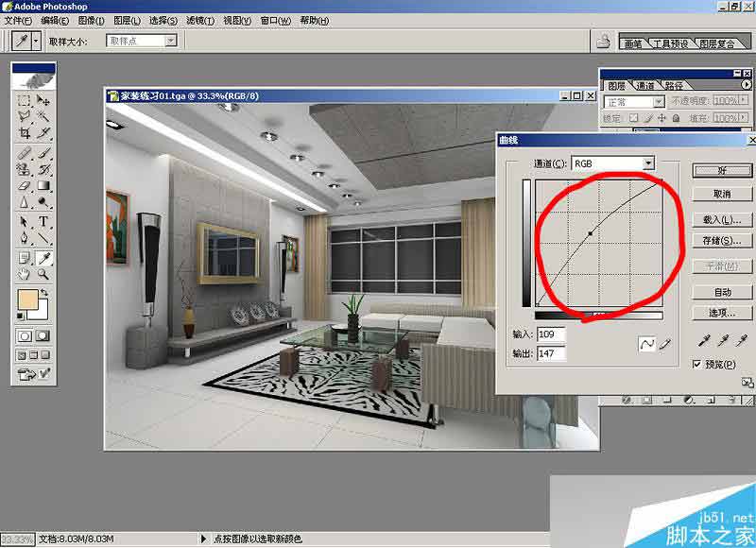
Task: Click the Curves Output value field
Action: (x=551, y=353)
